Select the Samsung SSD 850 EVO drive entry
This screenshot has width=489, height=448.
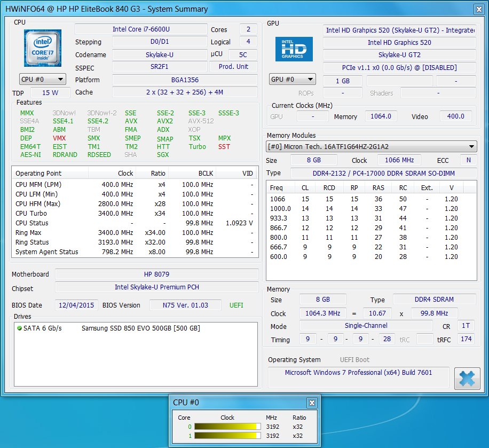pos(136,328)
